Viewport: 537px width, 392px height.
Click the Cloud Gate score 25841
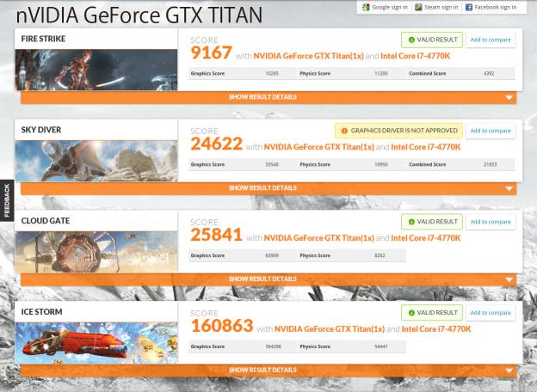[x=217, y=235]
